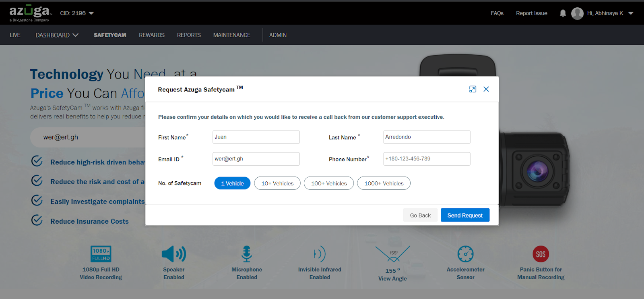Click the Microphone Enabled icon

[247, 254]
